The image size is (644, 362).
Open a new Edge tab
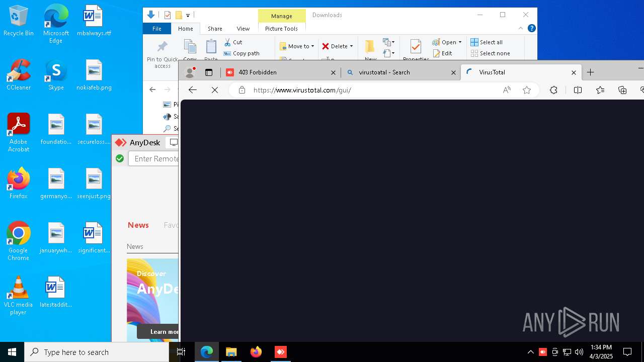pos(591,72)
